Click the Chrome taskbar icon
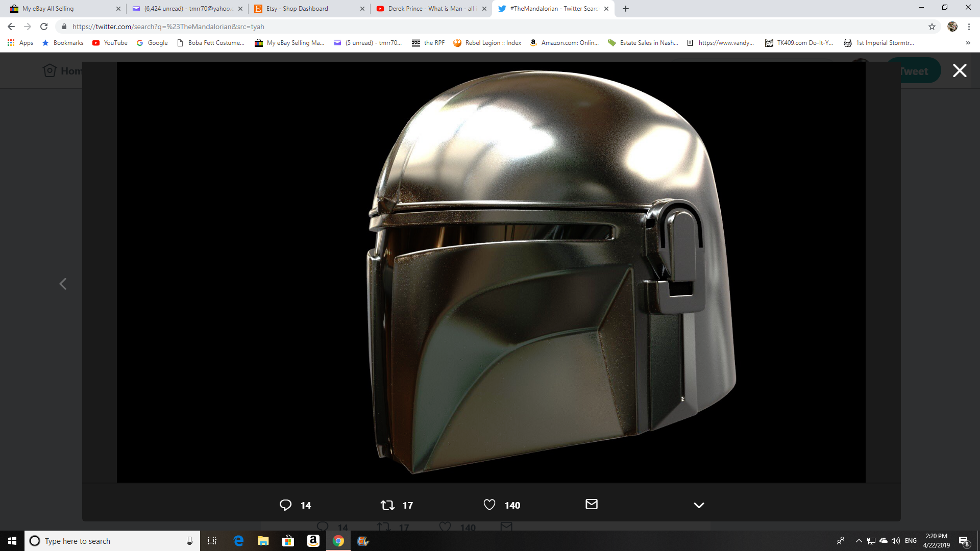980x551 pixels. pos(338,541)
